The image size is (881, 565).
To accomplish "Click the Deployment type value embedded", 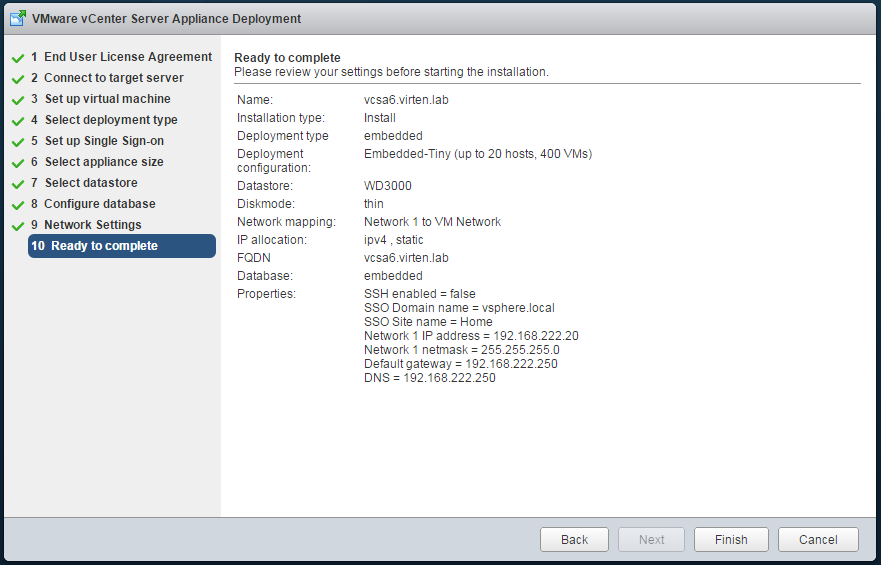I will coord(393,136).
